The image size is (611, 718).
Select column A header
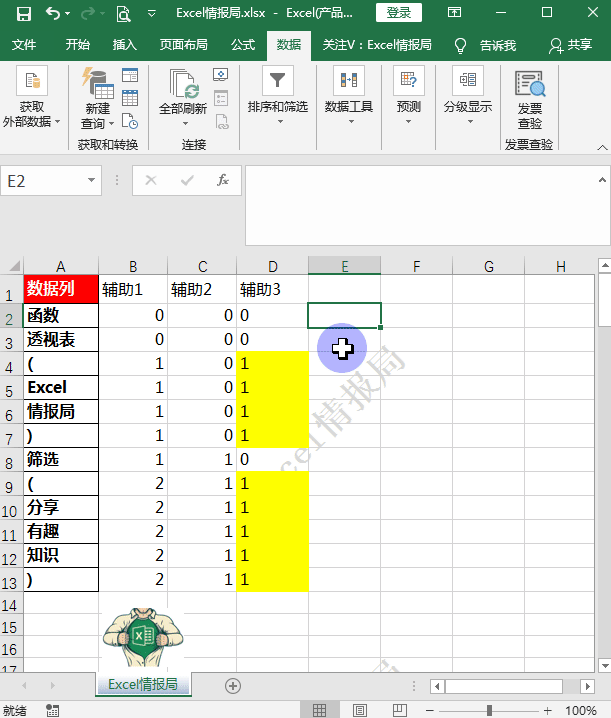click(60, 266)
